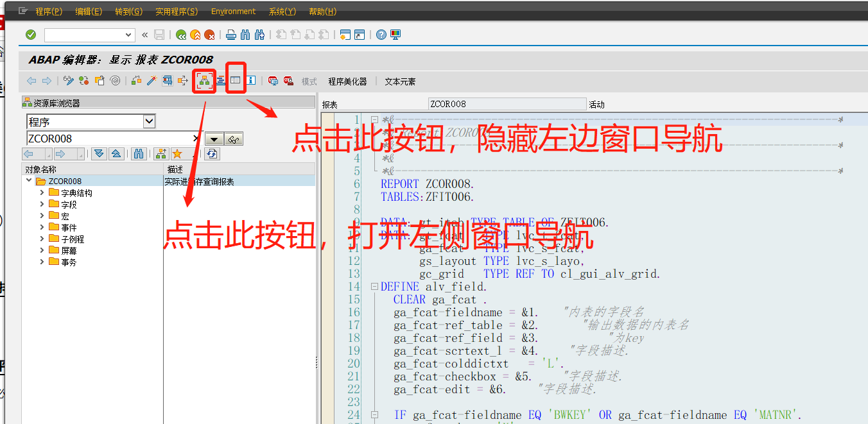
Task: Click the Find binoculars icon
Action: coord(245,35)
